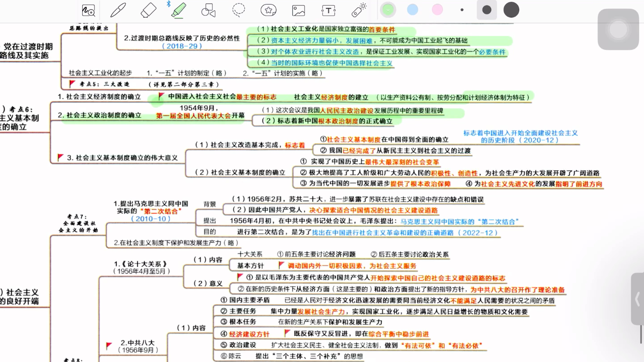Tap the blue note (2018-29)

182,46
